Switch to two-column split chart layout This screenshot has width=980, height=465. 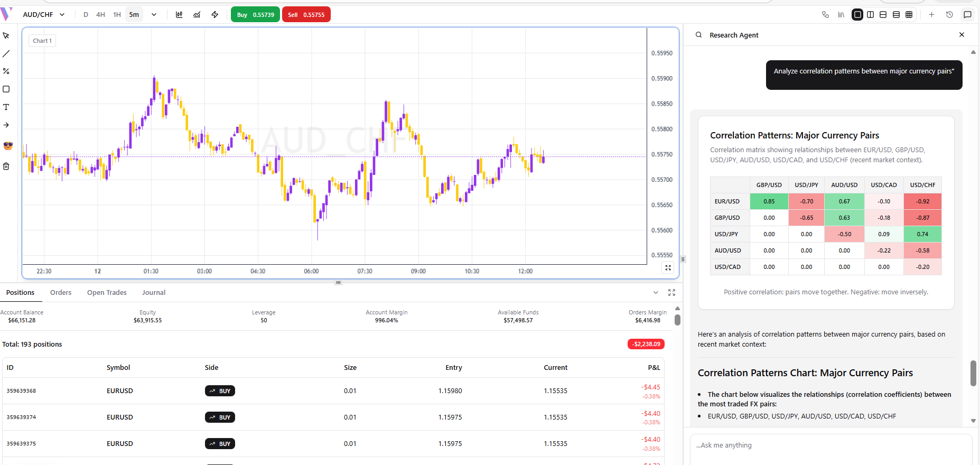pyautogui.click(x=870, y=15)
